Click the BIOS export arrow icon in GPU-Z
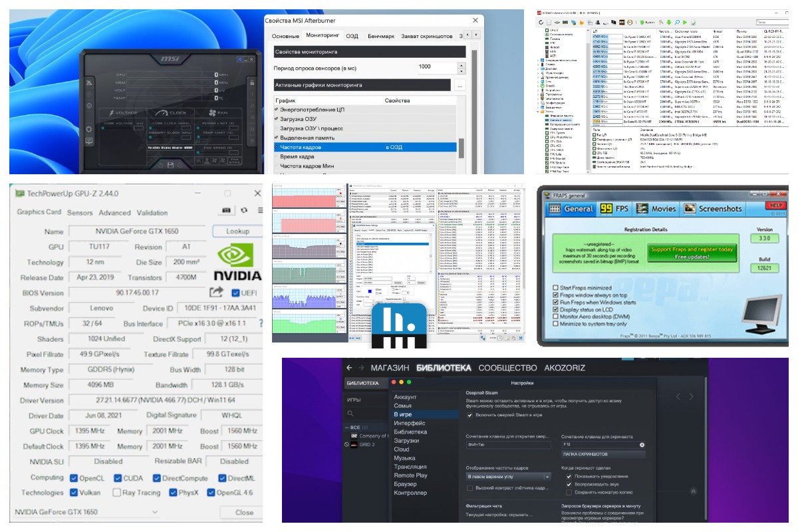The width and height of the screenshot is (798, 532). 216,292
